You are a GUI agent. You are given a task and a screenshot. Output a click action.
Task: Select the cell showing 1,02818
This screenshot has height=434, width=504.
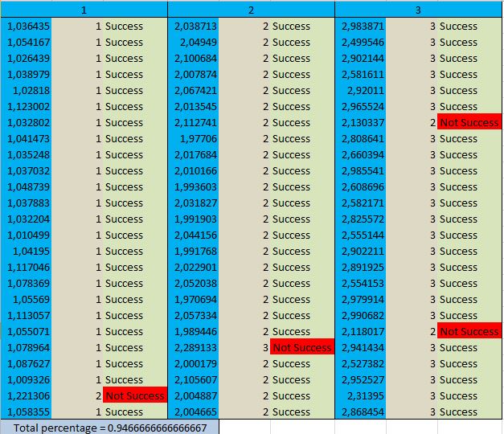click(28, 90)
